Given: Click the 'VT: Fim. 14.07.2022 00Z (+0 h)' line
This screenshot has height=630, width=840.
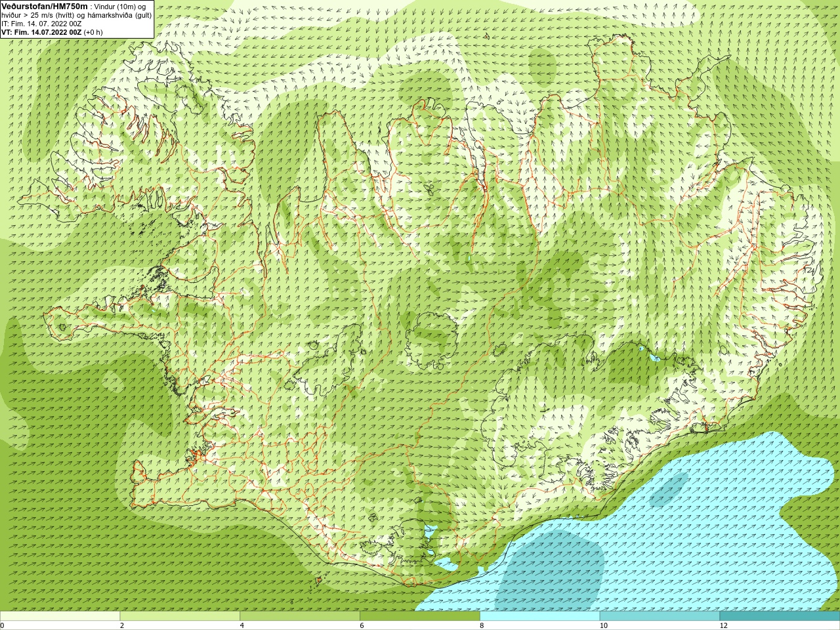Looking at the screenshot, I should click(52, 31).
